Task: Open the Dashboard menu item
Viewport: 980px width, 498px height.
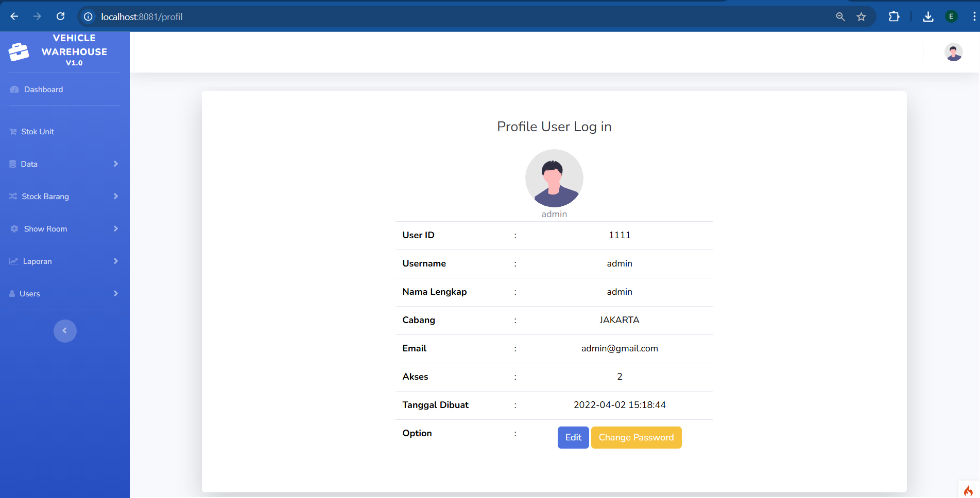Action: pos(43,90)
